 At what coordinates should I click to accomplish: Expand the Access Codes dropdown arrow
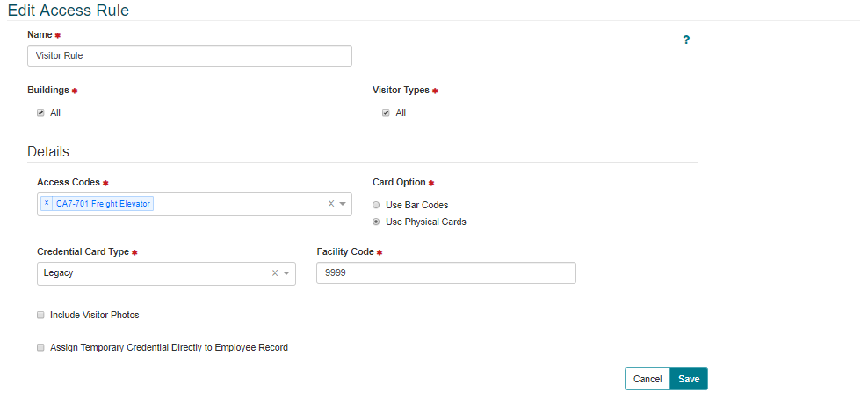click(x=343, y=204)
